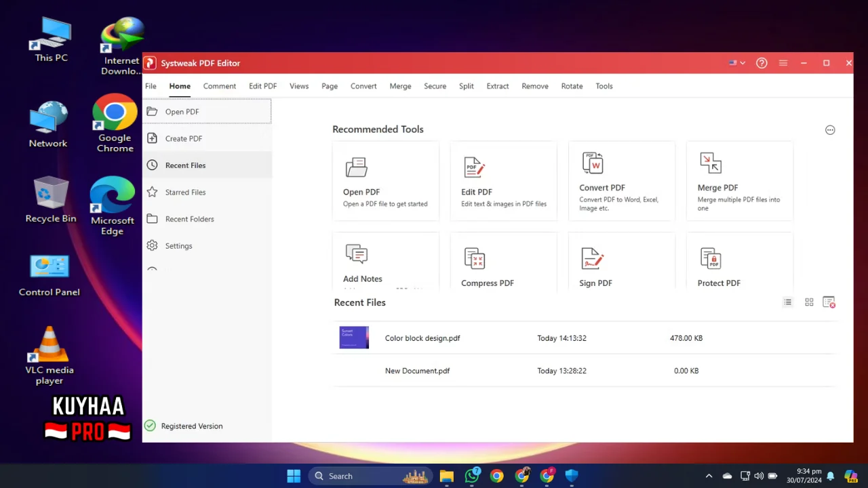The image size is (868, 488).
Task: Click the Sign PDF icon card
Action: tap(593, 258)
